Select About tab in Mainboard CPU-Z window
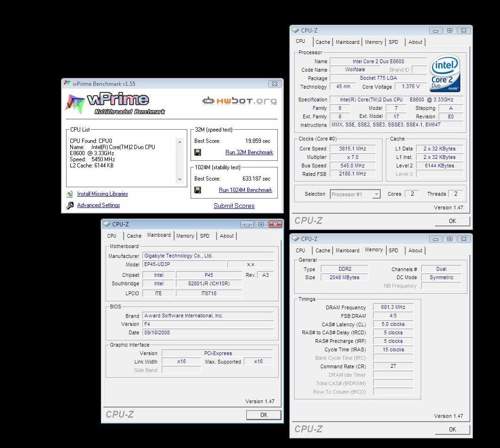Image resolution: width=500 pixels, height=448 pixels. coord(226,236)
